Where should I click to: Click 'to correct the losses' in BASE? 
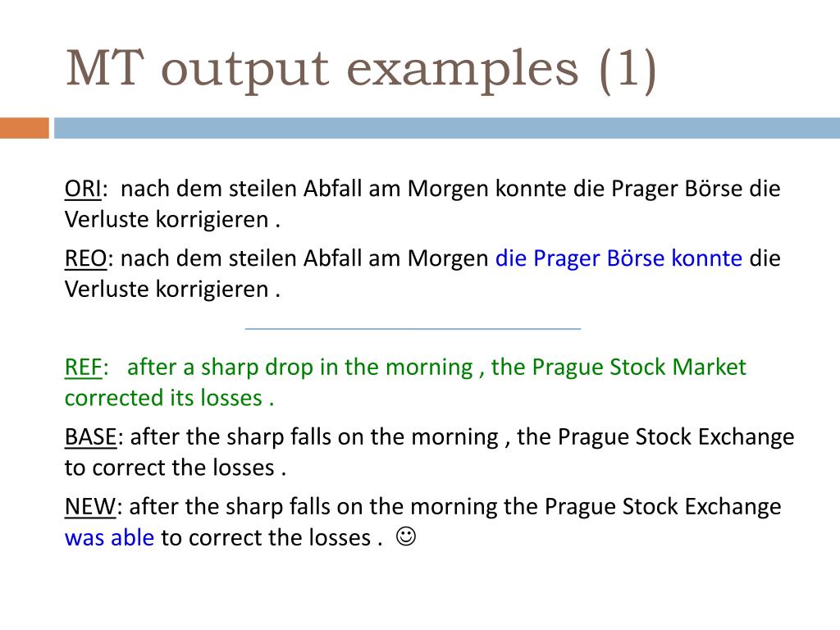pyautogui.click(x=169, y=468)
